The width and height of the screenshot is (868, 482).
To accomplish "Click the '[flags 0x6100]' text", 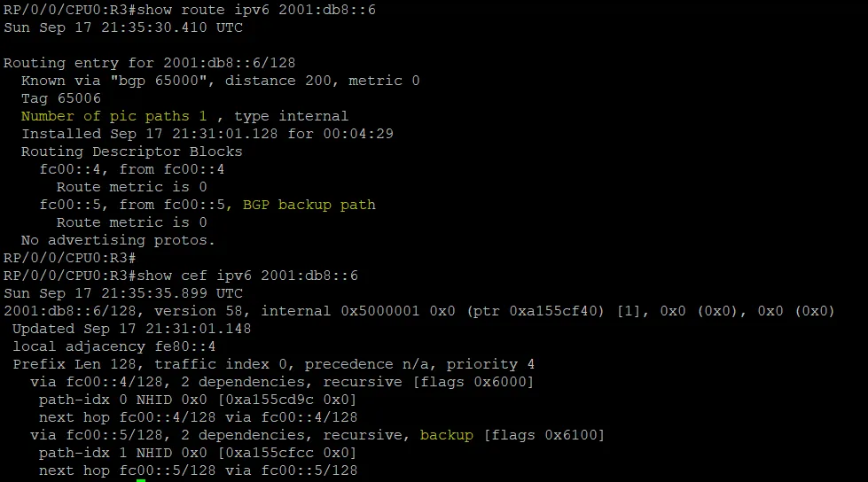I will pyautogui.click(x=544, y=435).
